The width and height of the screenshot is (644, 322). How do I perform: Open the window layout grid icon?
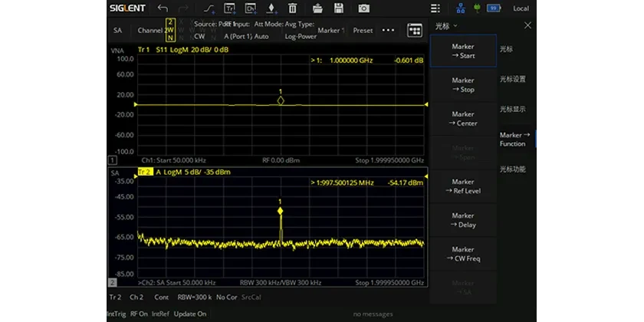click(415, 31)
